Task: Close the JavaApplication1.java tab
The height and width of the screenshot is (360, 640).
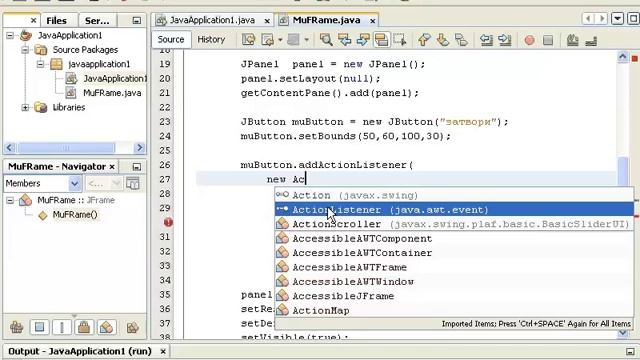Action: pos(267,20)
